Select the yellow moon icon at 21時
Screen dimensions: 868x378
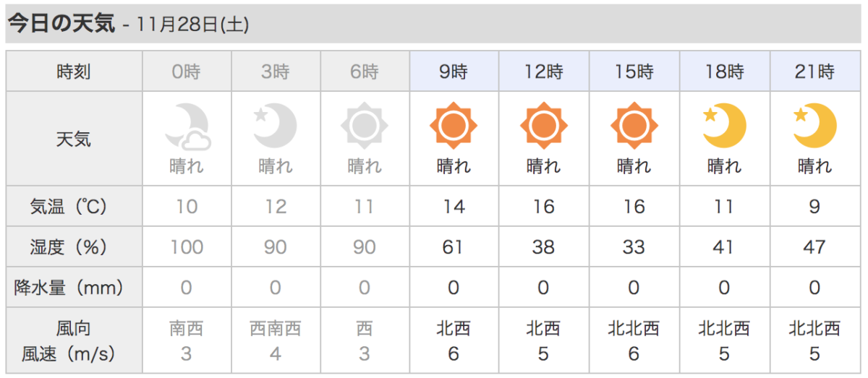[814, 126]
